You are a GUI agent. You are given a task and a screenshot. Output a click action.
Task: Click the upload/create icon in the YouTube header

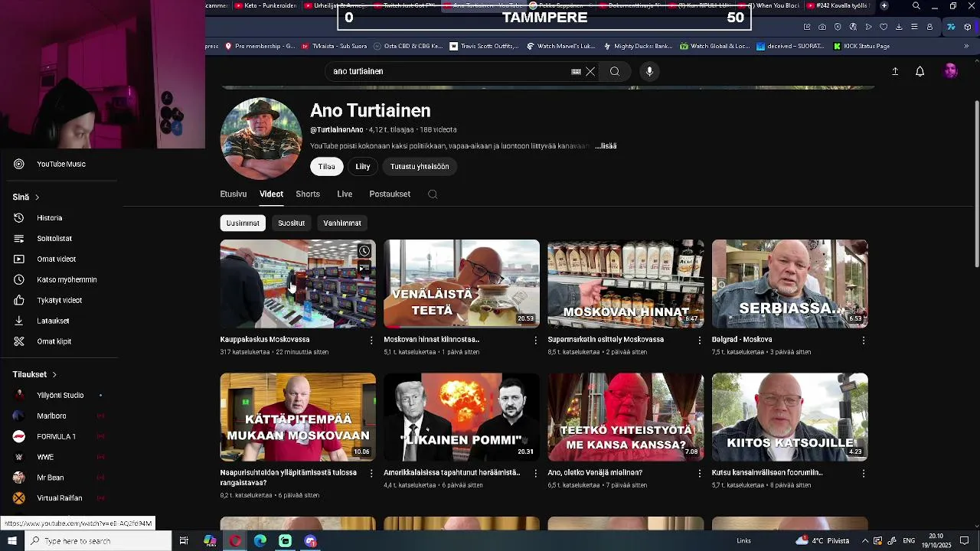[x=895, y=71]
